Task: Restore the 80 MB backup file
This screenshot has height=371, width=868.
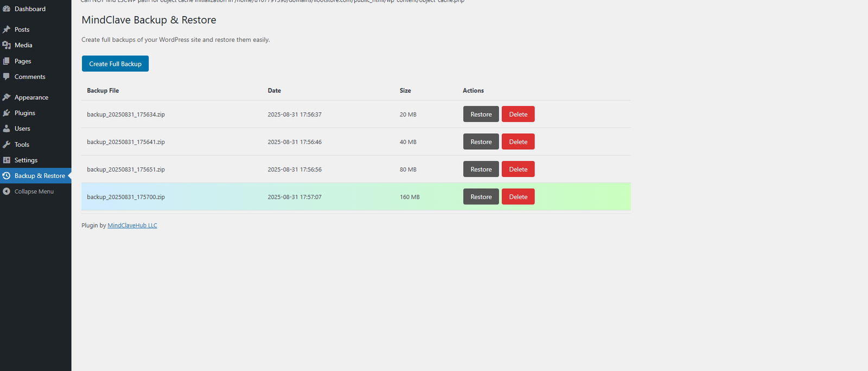Action: tap(481, 169)
